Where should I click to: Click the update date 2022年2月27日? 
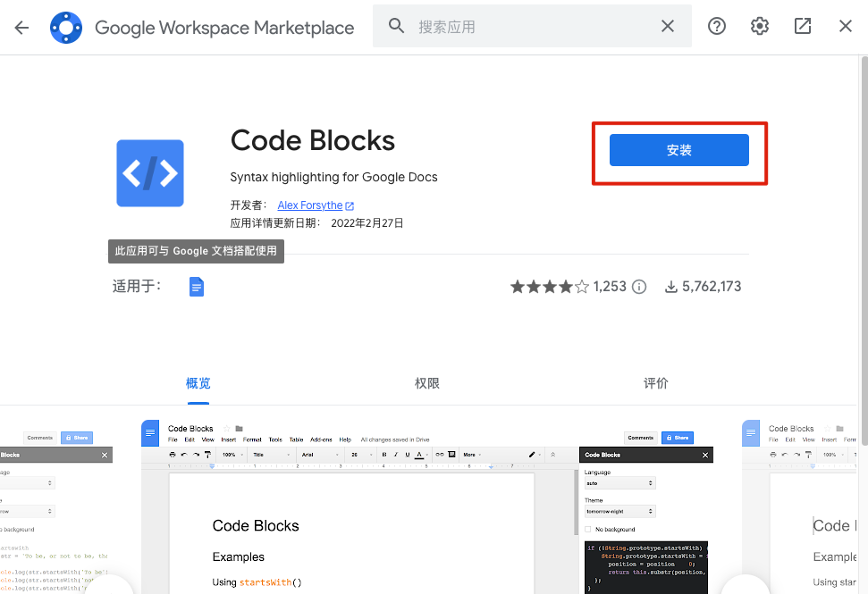(x=367, y=223)
